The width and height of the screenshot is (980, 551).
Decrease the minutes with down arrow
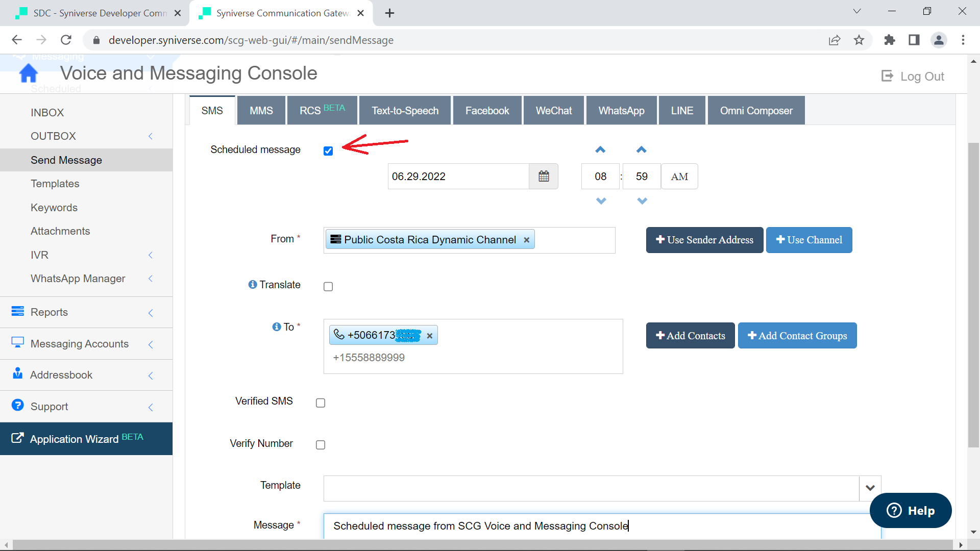(x=642, y=201)
